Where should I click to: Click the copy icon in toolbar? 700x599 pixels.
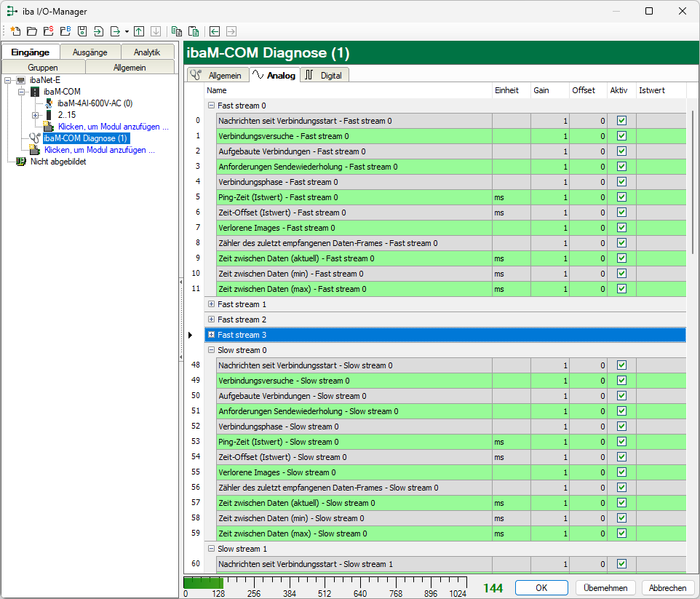(x=176, y=31)
